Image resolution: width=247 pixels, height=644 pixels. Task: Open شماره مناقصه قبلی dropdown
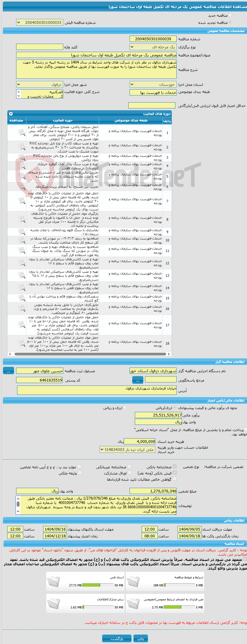[x=40, y=23]
